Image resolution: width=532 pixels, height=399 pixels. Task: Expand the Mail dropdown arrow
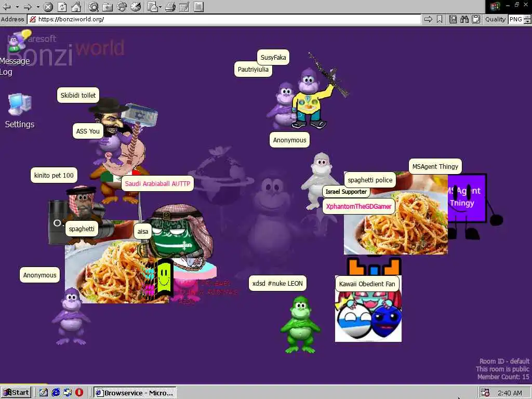(x=160, y=6)
